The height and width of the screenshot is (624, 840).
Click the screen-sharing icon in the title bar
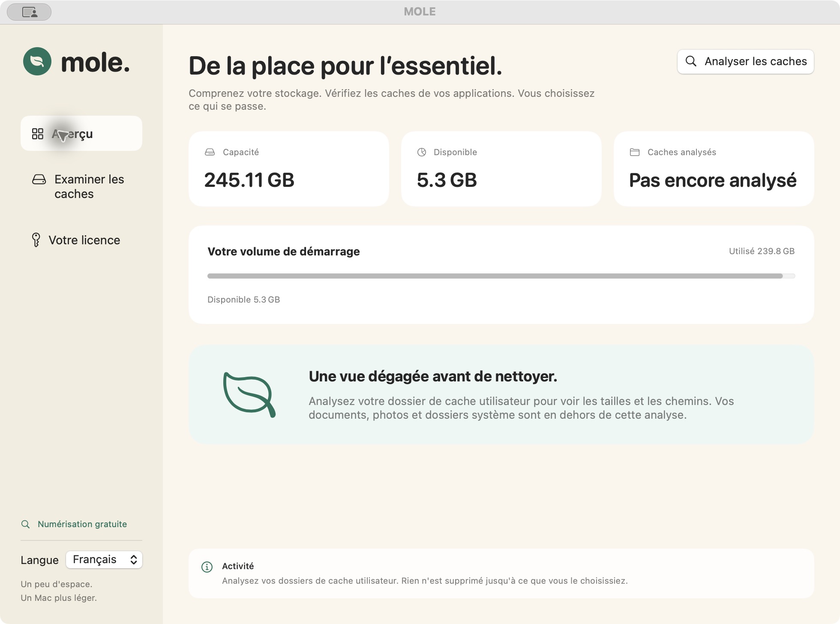click(x=30, y=12)
